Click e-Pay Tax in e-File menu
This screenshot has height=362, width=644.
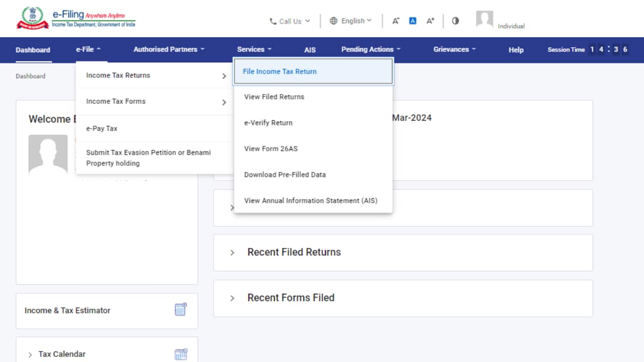point(102,128)
